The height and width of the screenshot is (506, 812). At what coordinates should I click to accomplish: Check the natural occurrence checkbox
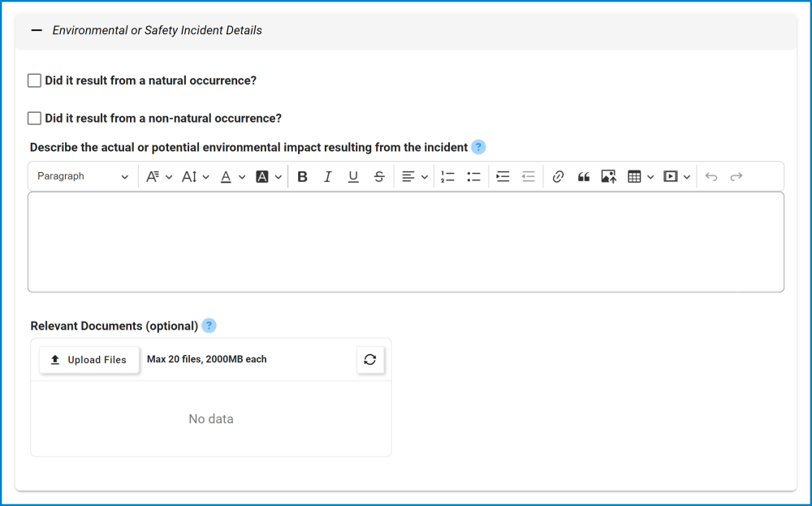[x=34, y=80]
